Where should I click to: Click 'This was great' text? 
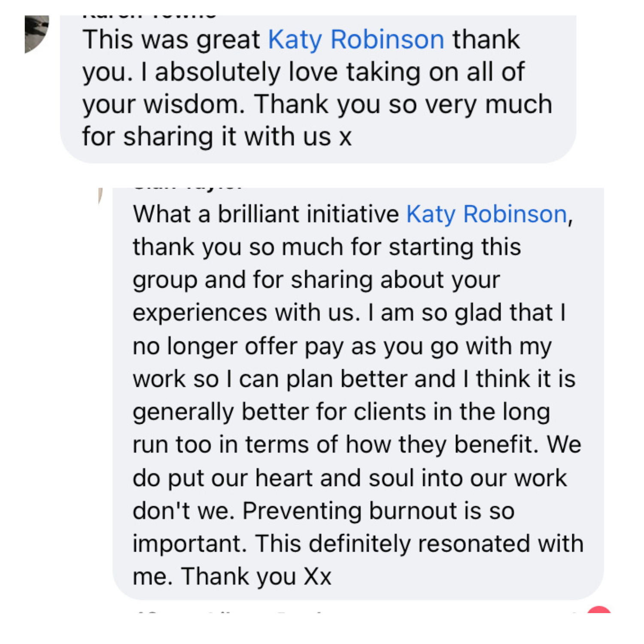coord(171,40)
